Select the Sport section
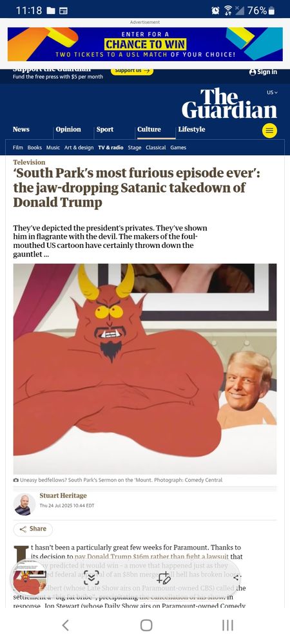Image resolution: width=290 pixels, height=644 pixels. [105, 129]
